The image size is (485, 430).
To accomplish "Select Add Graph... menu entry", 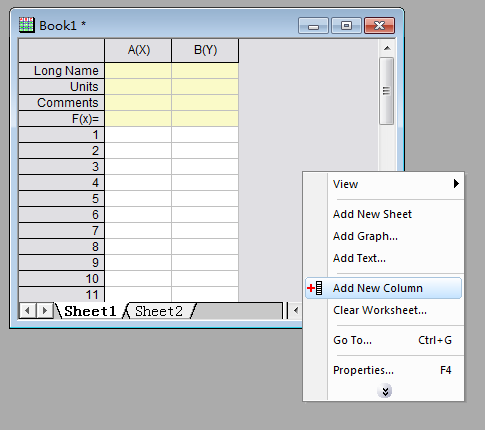I will [x=365, y=236].
